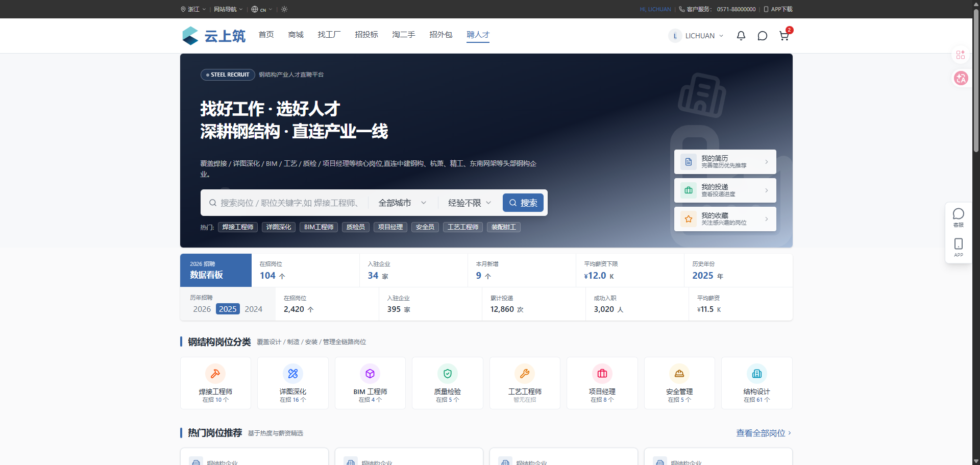Click the 项目经理 hot tag

(x=390, y=227)
